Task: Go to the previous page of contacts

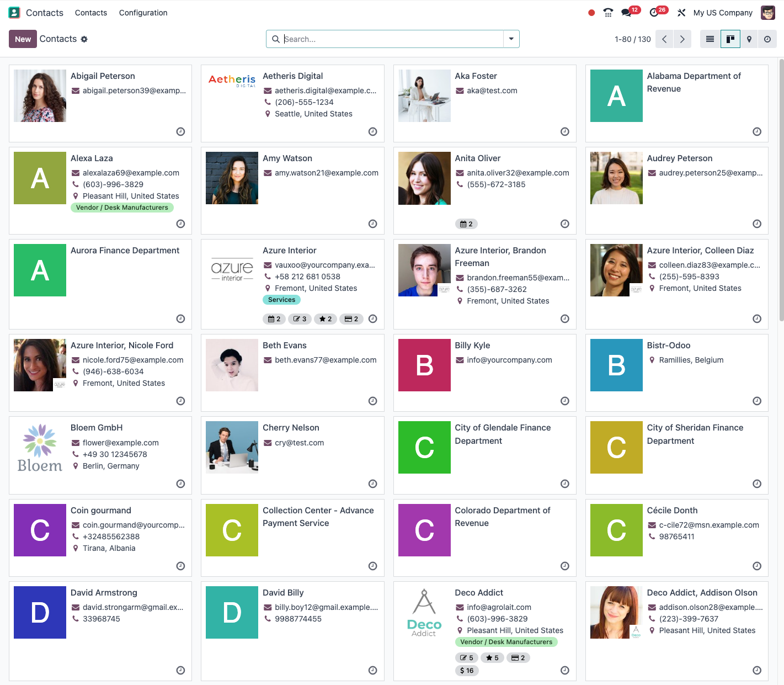Action: pyautogui.click(x=664, y=39)
